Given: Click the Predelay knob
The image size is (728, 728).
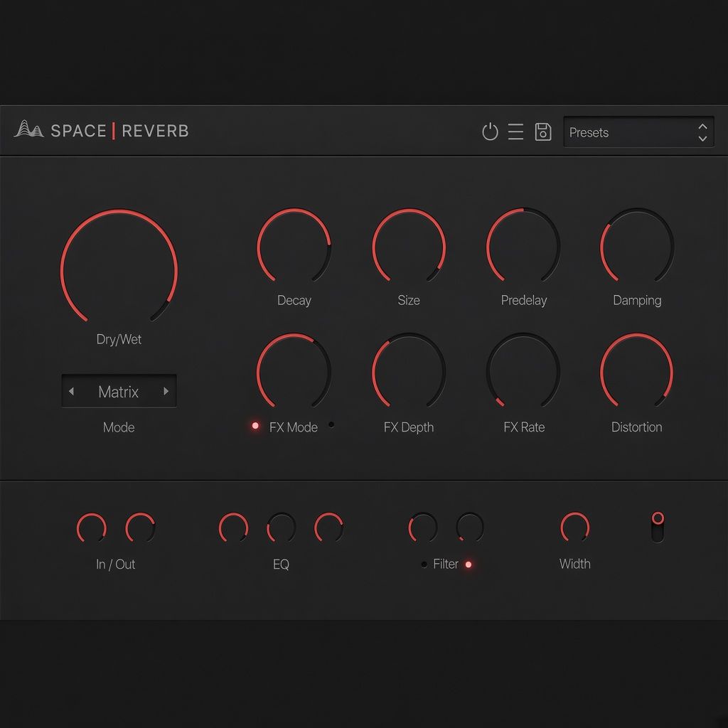Looking at the screenshot, I should click(x=523, y=245).
